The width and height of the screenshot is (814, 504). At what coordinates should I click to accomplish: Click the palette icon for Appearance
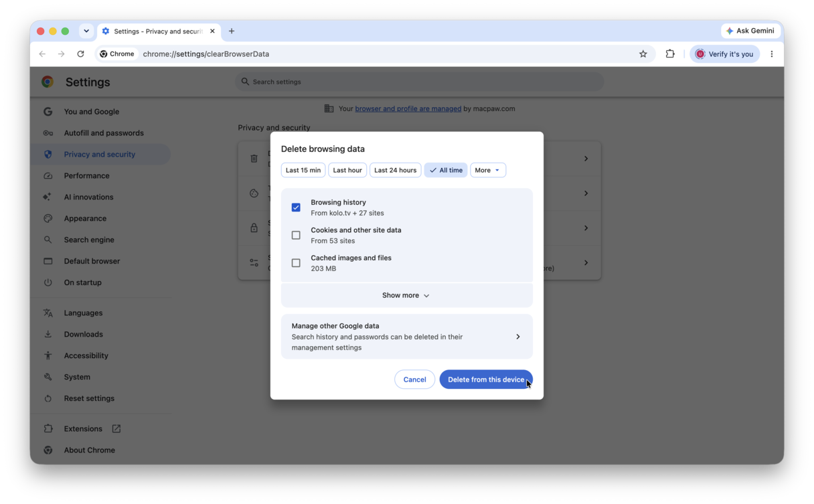point(48,219)
